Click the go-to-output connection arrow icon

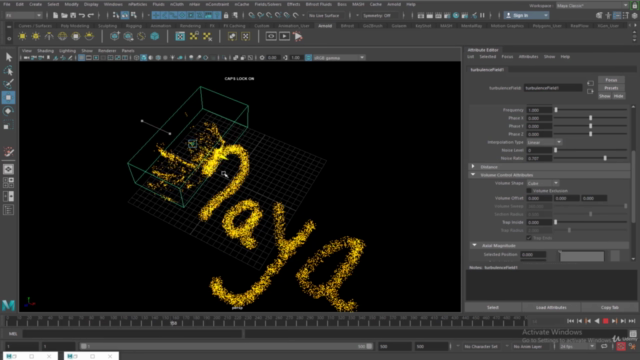(590, 91)
